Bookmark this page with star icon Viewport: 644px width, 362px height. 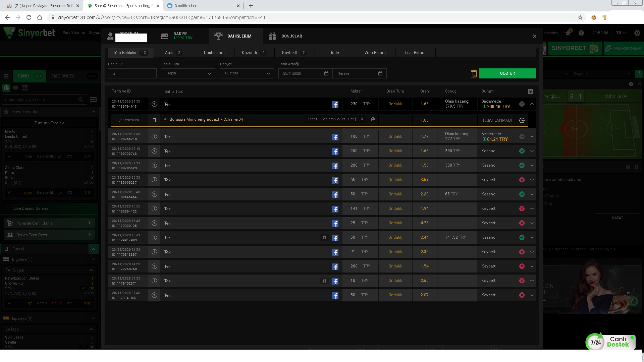(580, 17)
